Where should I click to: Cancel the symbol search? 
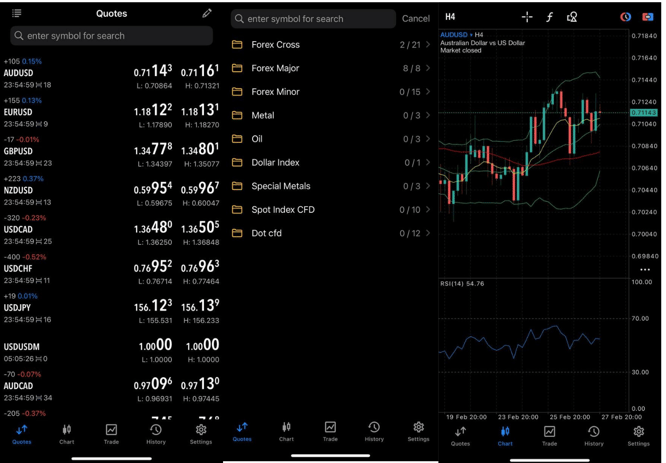click(x=416, y=19)
